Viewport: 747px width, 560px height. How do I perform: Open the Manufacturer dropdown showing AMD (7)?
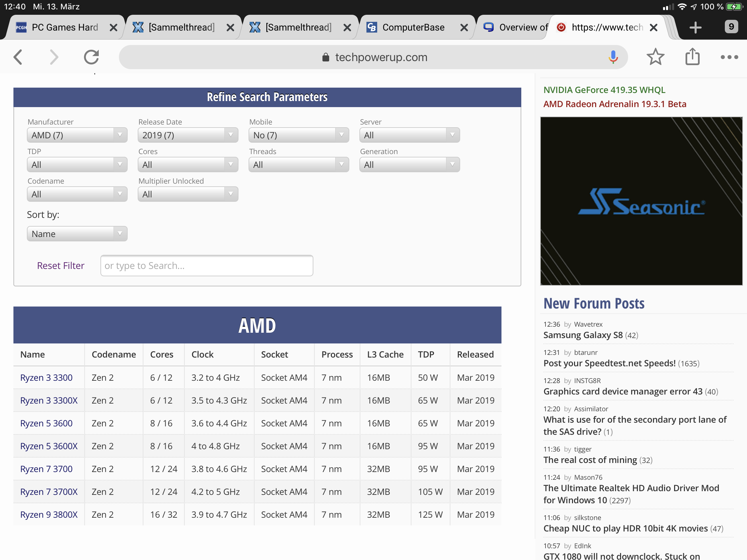click(77, 135)
